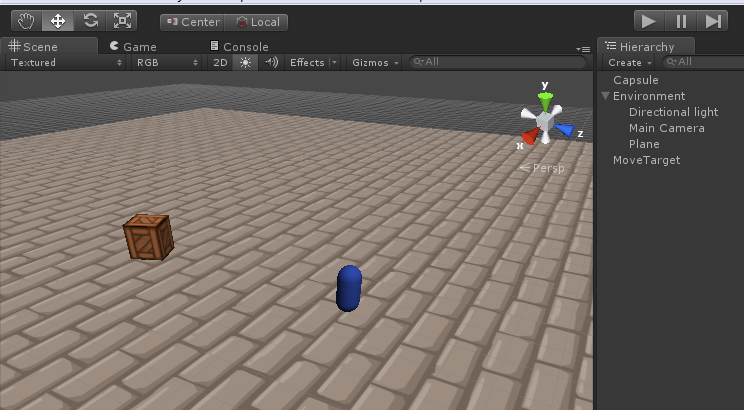Viewport: 744px width, 410px height.
Task: Open Scene panel options menu icon
Action: (583, 49)
